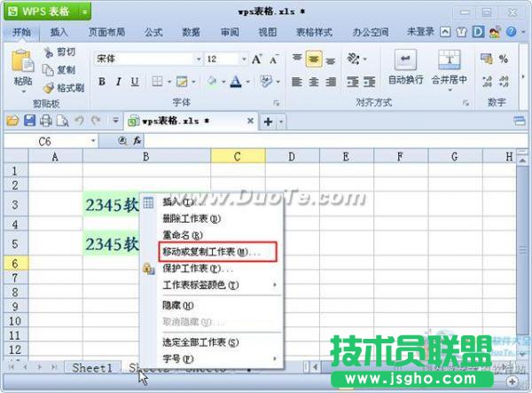Select the Sheet1 tab
532x393 pixels.
pyautogui.click(x=92, y=367)
